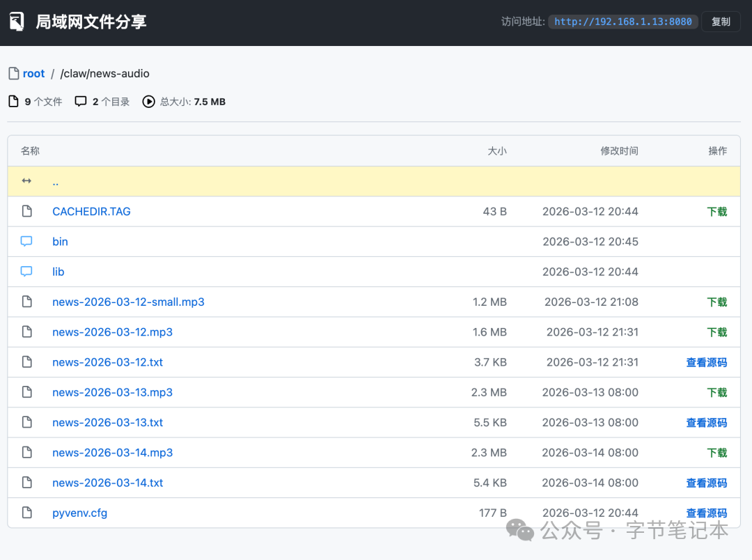Screen dimensions: 752x560
Task: Click the total size play-circle icon
Action: coord(148,102)
